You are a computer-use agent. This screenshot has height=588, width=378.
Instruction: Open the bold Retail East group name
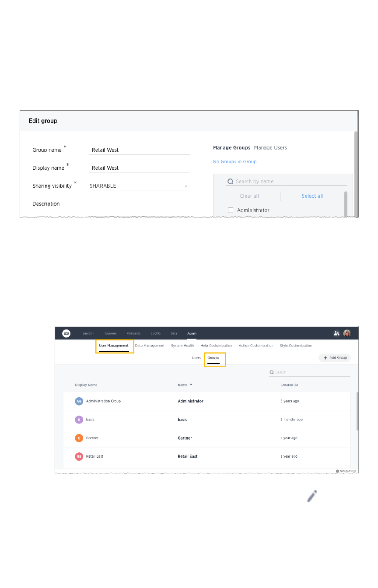188,456
